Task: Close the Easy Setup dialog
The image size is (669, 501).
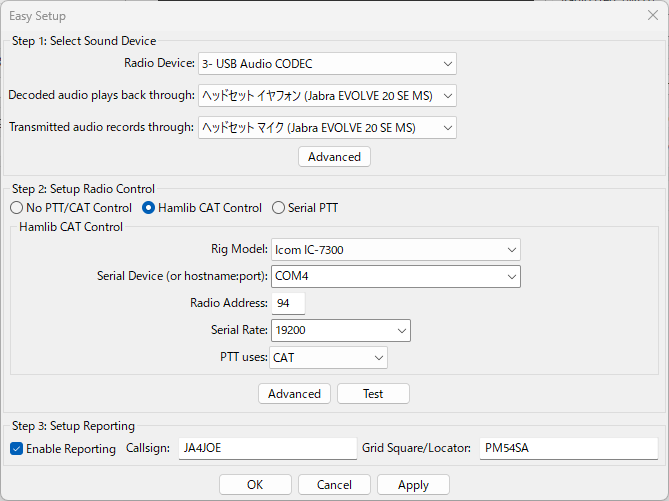Action: [652, 15]
